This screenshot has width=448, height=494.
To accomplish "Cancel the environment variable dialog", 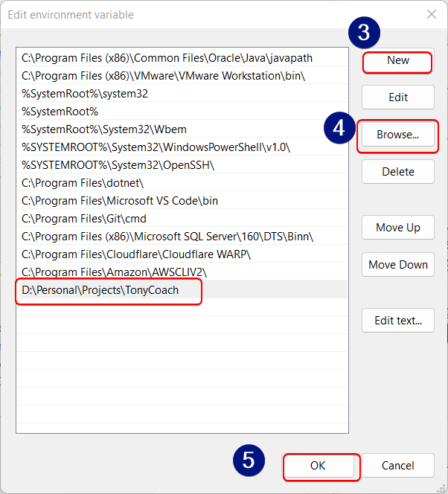I will tap(397, 466).
